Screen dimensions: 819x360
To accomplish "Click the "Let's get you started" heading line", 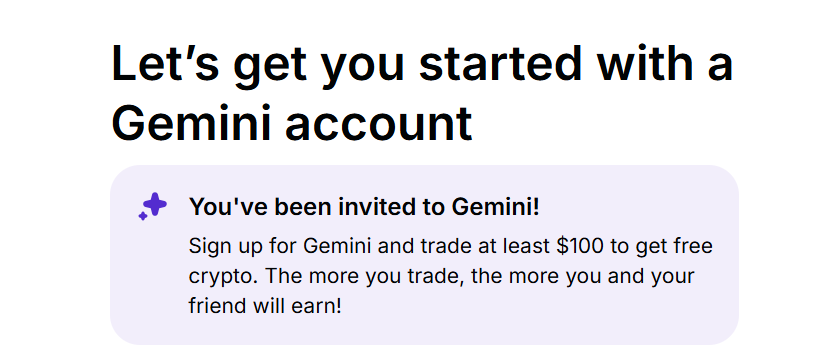I will point(422,65).
